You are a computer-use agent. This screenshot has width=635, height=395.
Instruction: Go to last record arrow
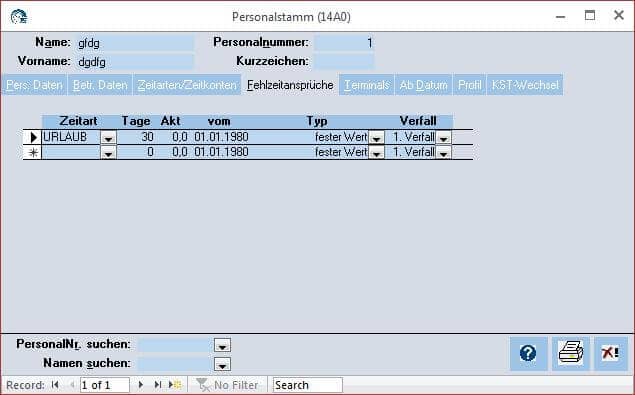[158, 384]
